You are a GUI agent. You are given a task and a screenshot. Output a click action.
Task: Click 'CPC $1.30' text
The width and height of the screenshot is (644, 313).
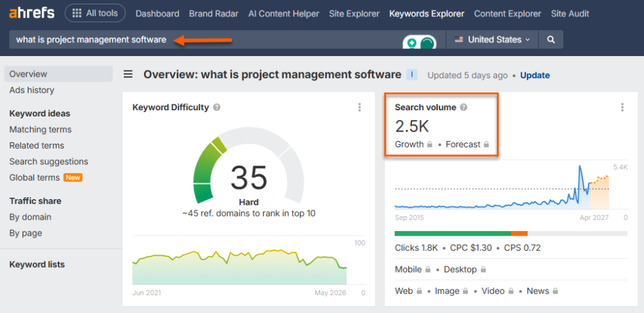point(471,248)
